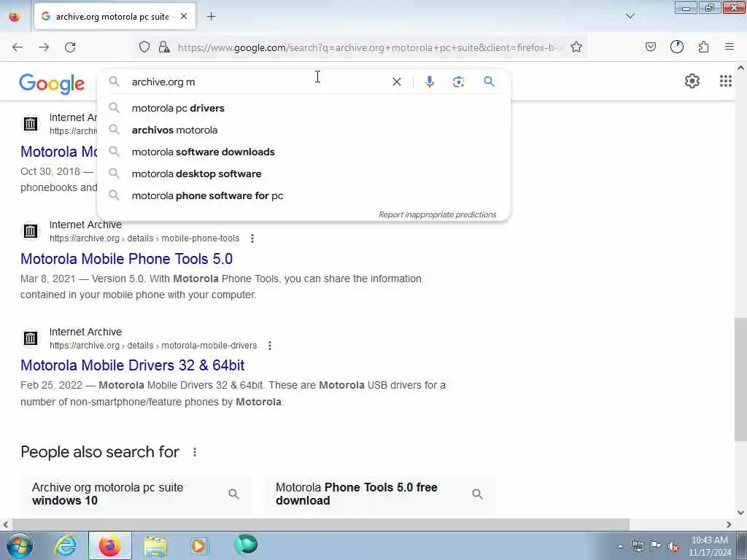Image resolution: width=747 pixels, height=560 pixels.
Task: Clear the Google search box text
Action: pyautogui.click(x=396, y=82)
